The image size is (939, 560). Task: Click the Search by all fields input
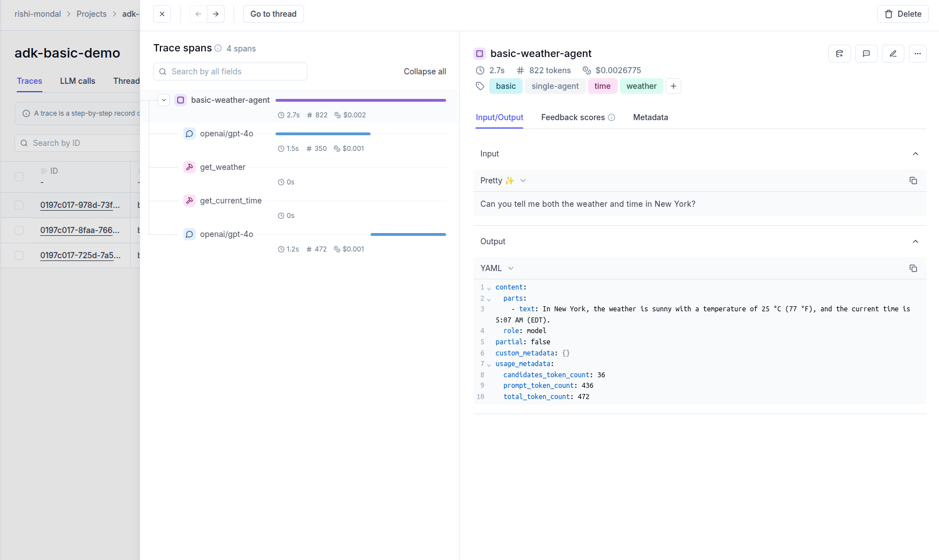point(230,72)
